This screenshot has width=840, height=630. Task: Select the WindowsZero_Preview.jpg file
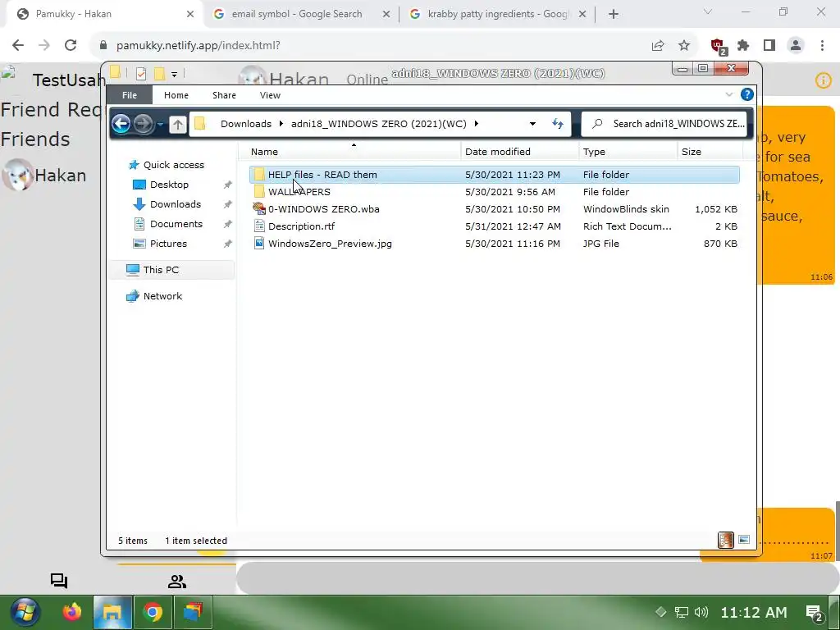[x=494, y=243]
